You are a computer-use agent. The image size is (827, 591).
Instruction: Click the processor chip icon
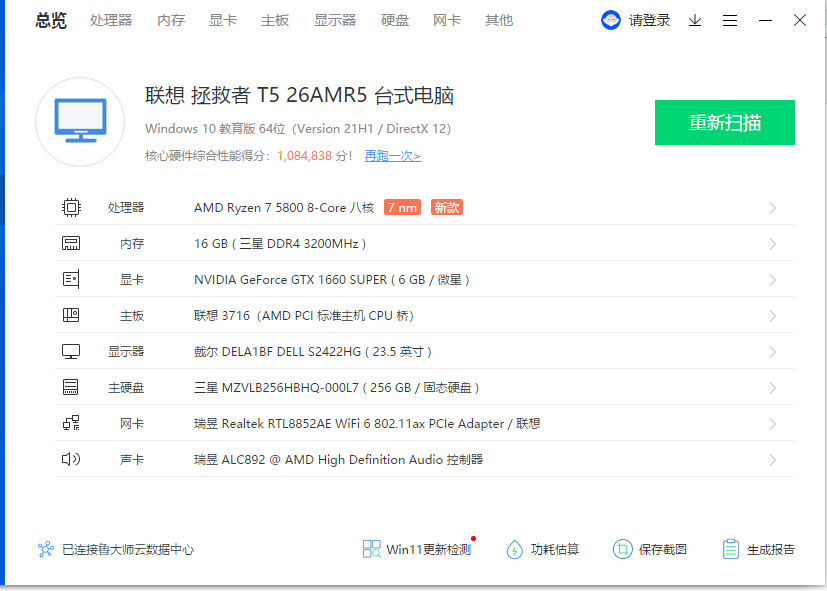point(71,207)
